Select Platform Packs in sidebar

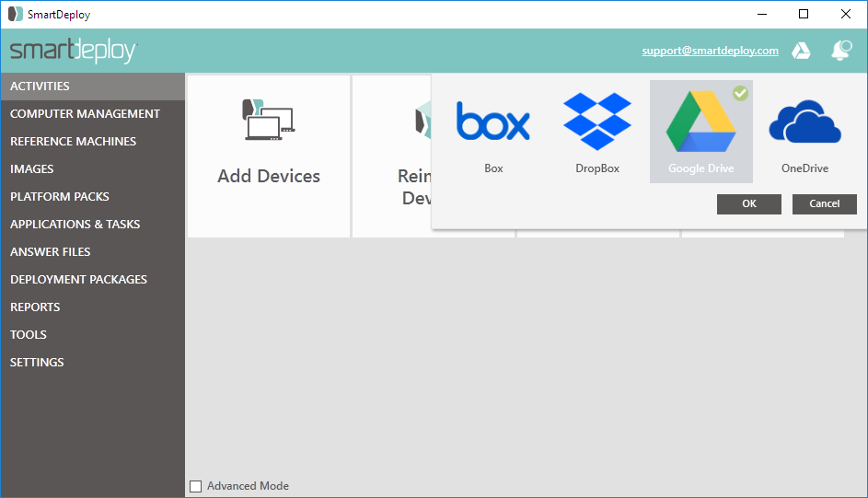coord(92,197)
